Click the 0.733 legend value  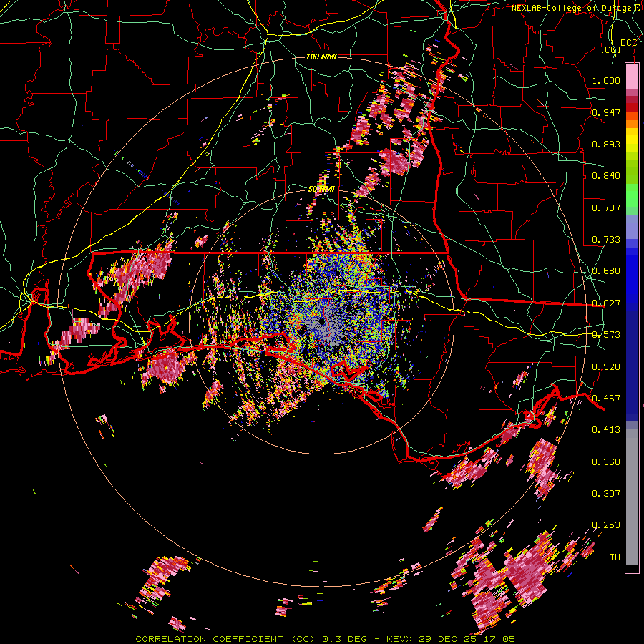tap(606, 240)
